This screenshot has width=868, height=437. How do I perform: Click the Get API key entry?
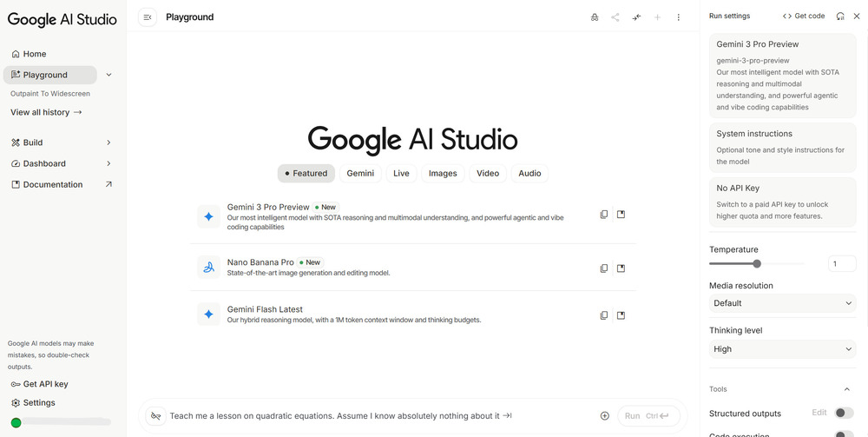point(39,384)
